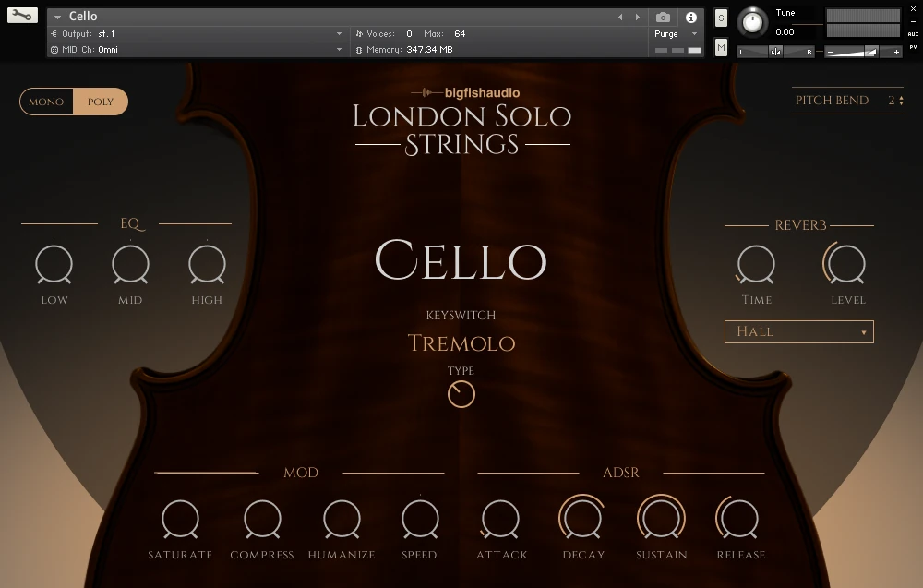Change the Hall reverb type dropdown
923x588 pixels.
[798, 331]
